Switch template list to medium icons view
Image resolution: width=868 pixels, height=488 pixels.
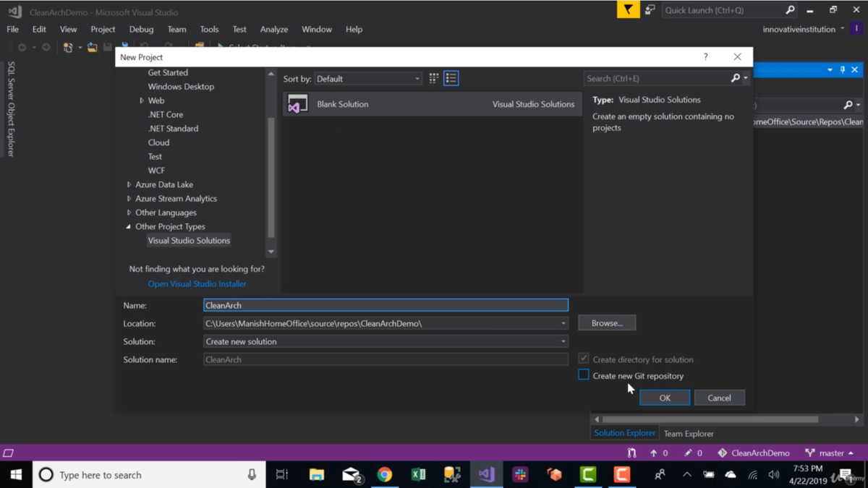pyautogui.click(x=434, y=78)
